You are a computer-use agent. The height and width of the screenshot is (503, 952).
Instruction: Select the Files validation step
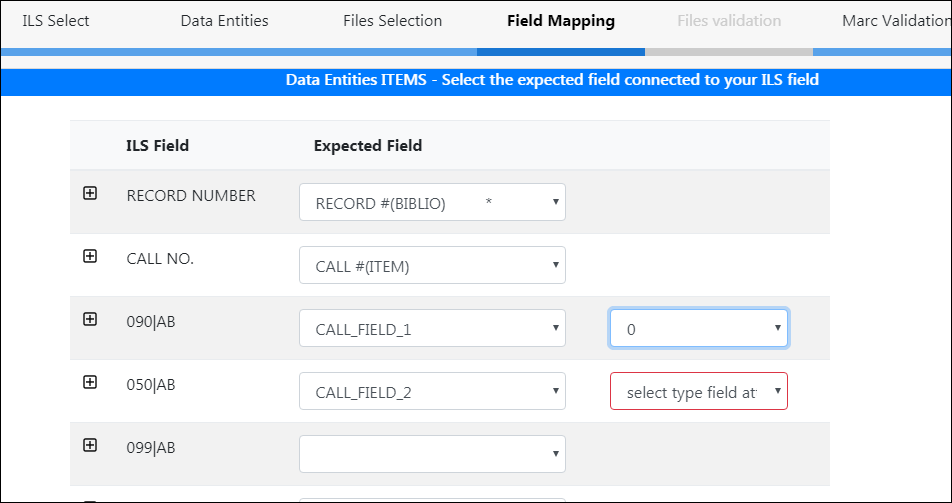tap(729, 21)
